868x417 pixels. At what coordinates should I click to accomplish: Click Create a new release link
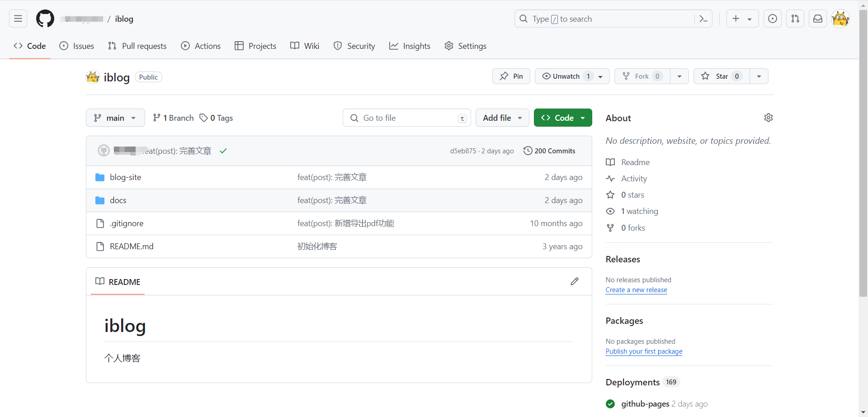(x=636, y=290)
